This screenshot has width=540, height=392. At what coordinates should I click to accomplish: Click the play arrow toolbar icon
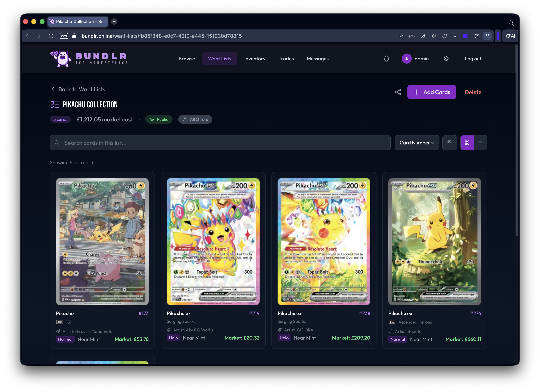(434, 36)
